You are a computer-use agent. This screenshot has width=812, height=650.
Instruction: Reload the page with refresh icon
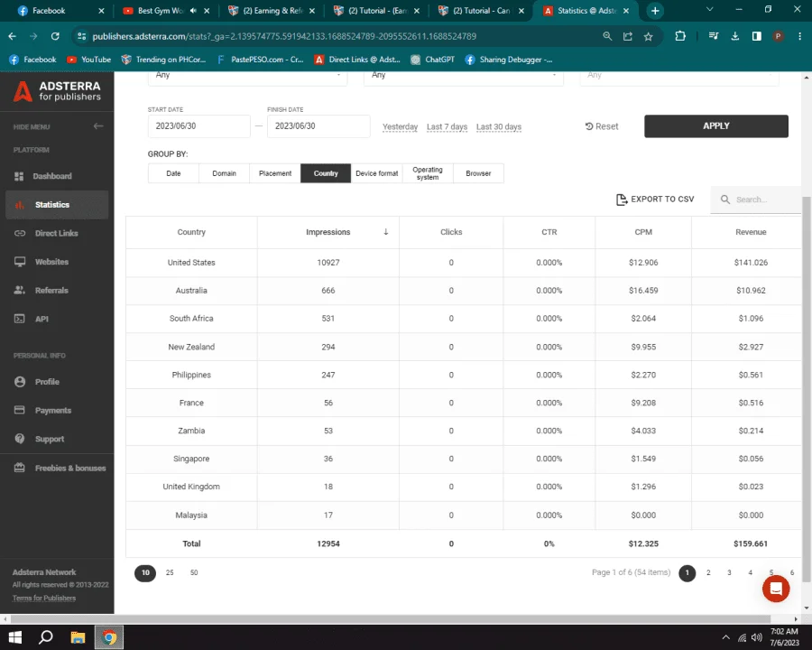point(55,36)
